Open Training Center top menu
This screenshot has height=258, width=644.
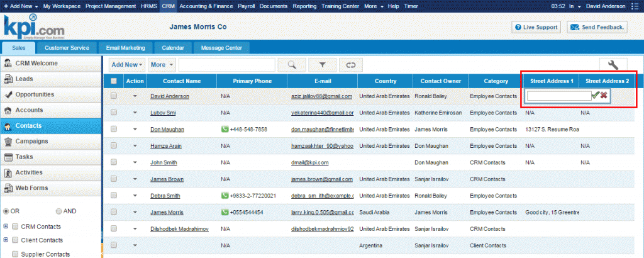click(340, 6)
